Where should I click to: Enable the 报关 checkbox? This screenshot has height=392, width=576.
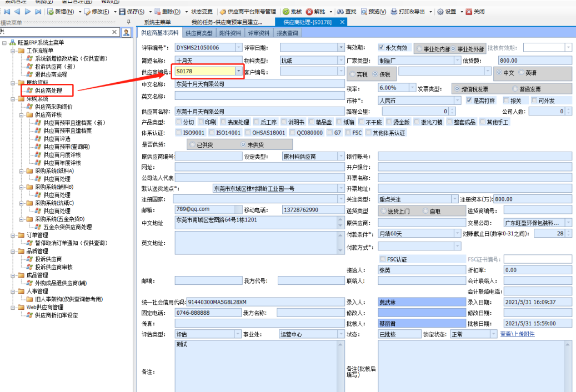[x=506, y=100]
